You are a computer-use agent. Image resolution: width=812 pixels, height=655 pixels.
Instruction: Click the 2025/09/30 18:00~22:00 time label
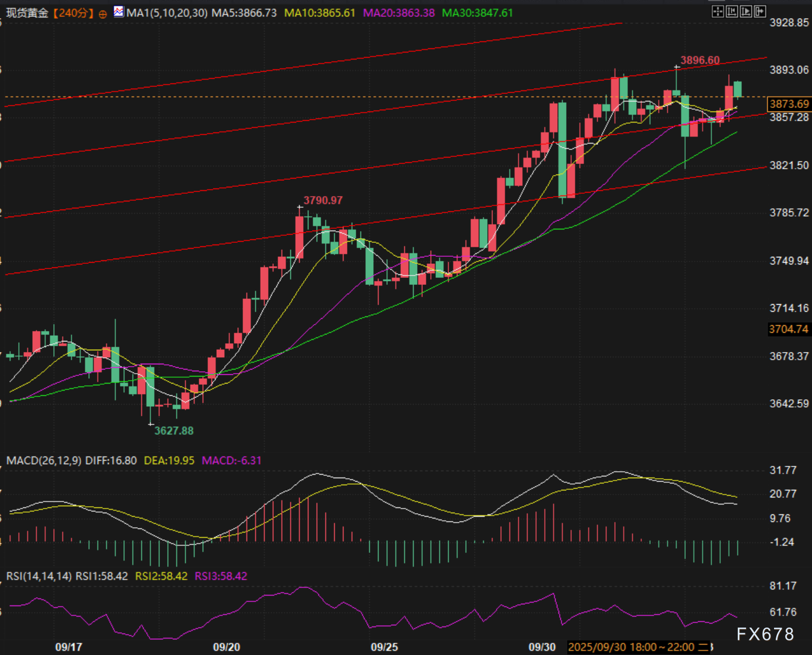click(639, 647)
